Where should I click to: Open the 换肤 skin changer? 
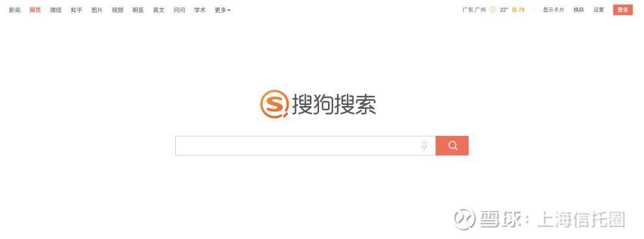coord(578,10)
